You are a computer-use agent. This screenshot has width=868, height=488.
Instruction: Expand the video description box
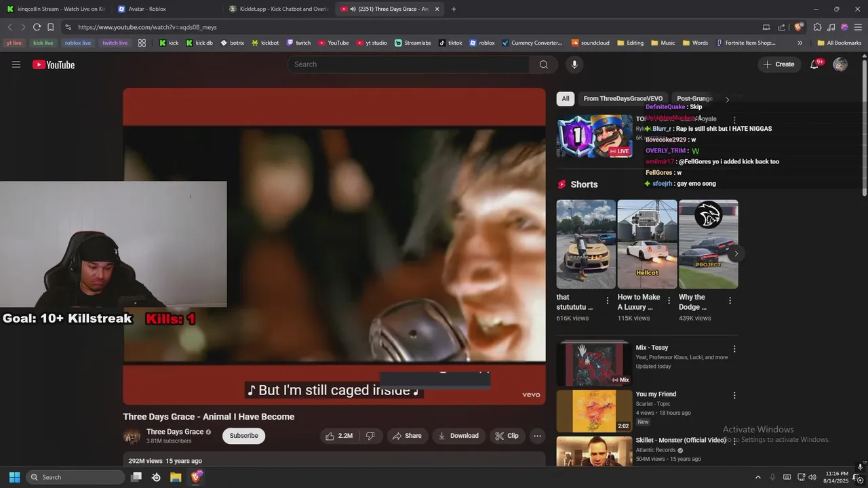(x=334, y=460)
